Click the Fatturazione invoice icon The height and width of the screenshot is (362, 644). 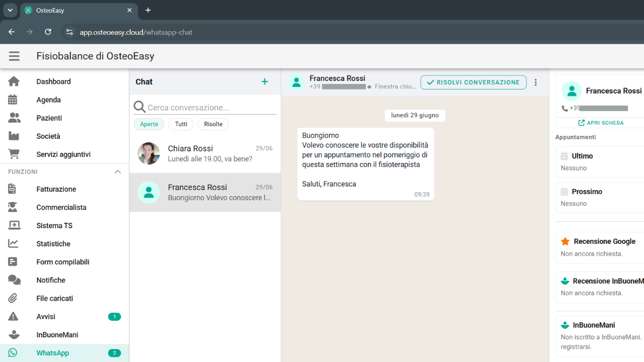(13, 189)
